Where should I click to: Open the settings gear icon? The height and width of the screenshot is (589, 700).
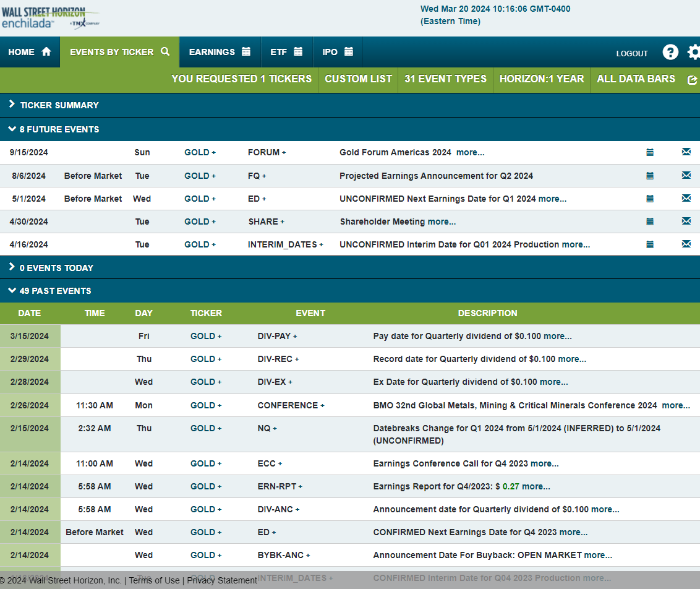pos(694,53)
